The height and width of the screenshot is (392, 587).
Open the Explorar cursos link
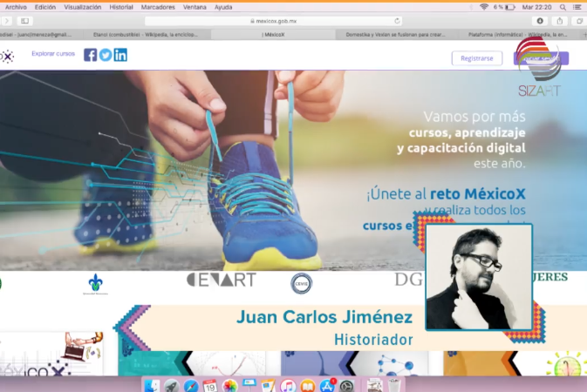pos(53,54)
